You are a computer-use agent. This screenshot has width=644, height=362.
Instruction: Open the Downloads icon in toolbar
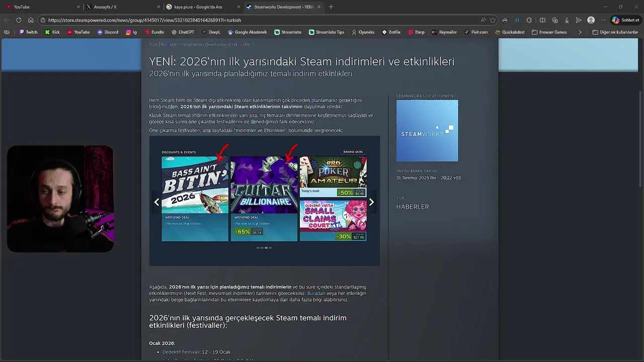tap(567, 20)
